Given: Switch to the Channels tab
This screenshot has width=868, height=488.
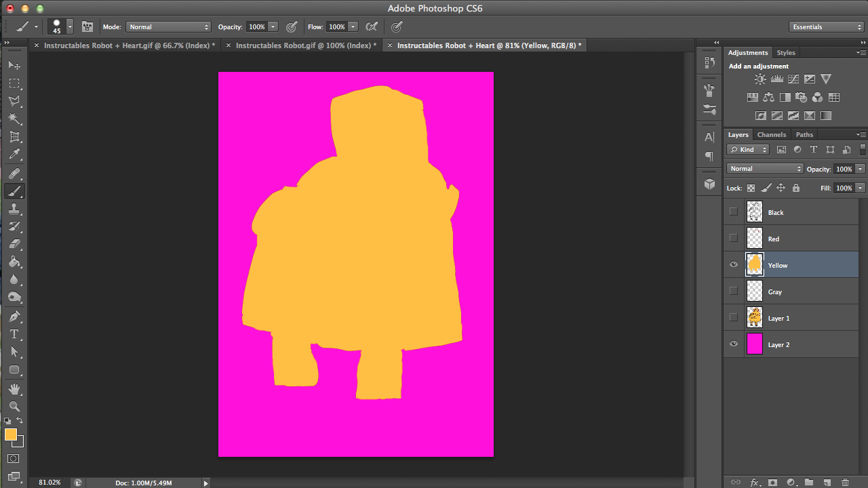Looking at the screenshot, I should [772, 135].
